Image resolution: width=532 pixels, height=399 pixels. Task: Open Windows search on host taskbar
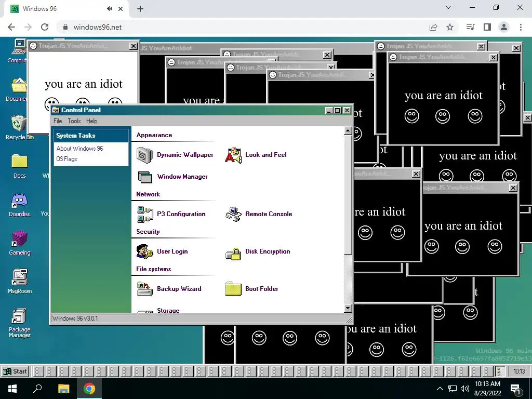coord(37,389)
